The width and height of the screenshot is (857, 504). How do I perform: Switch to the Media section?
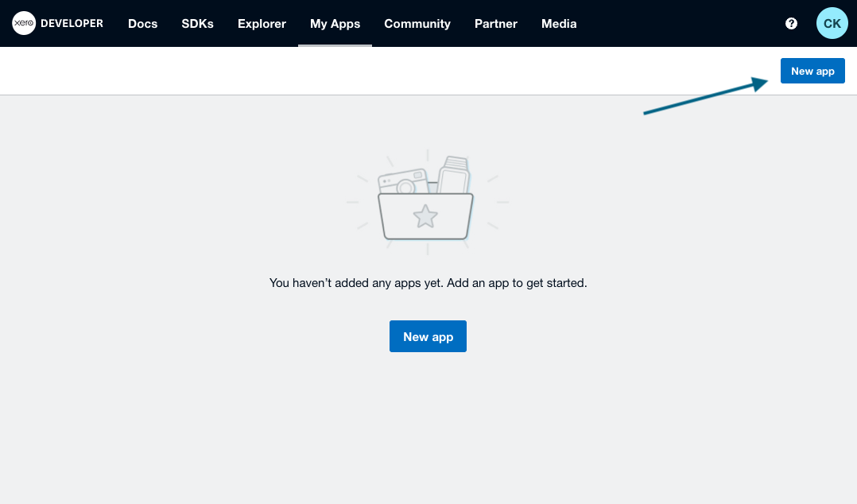(x=559, y=24)
